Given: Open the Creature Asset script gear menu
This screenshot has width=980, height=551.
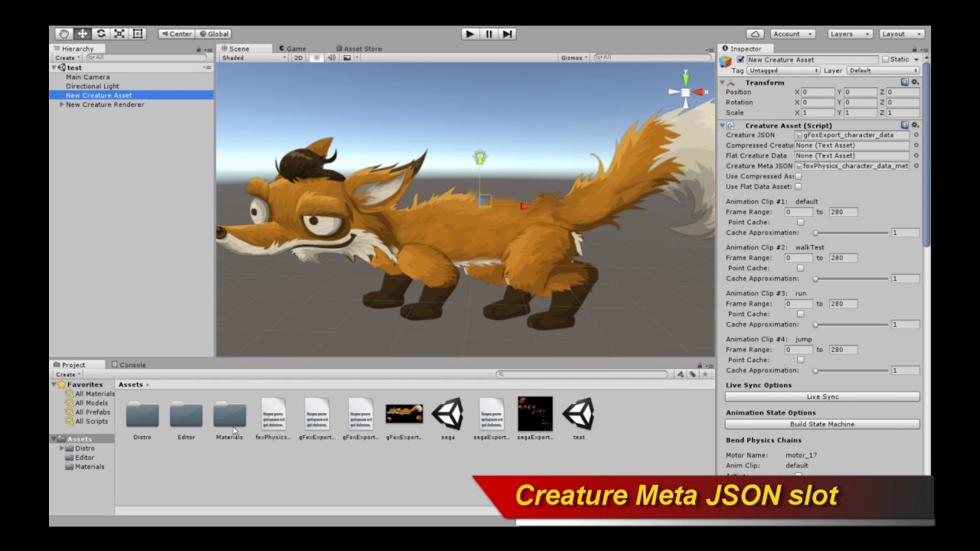Looking at the screenshot, I should [915, 125].
